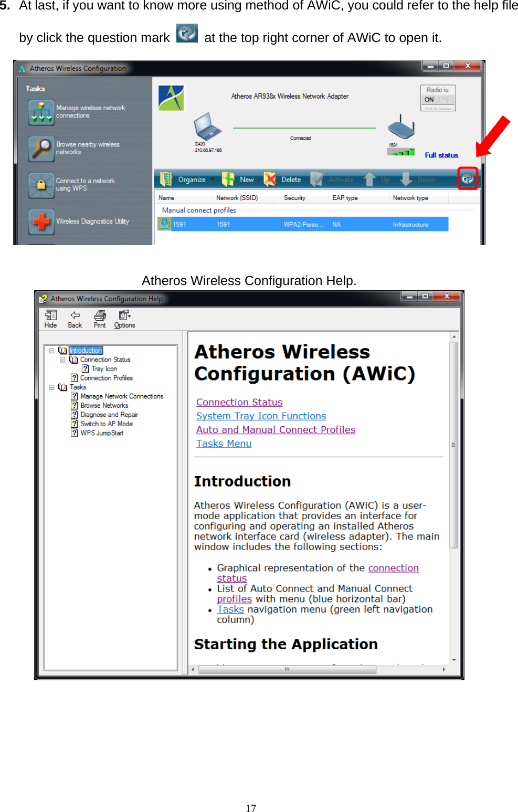The width and height of the screenshot is (518, 812).
Task: Collapse the Tasks tree node in Help
Action: (x=51, y=387)
